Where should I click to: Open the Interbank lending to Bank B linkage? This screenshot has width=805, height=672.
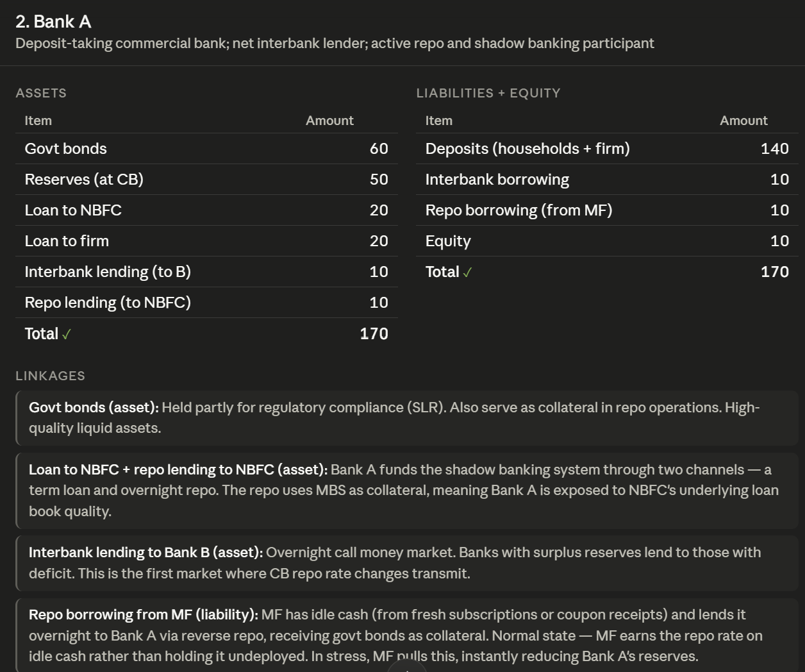click(407, 563)
